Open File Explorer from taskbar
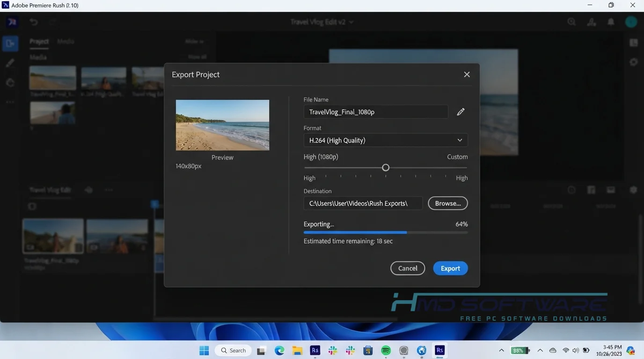This screenshot has height=359, width=644. click(297, 351)
